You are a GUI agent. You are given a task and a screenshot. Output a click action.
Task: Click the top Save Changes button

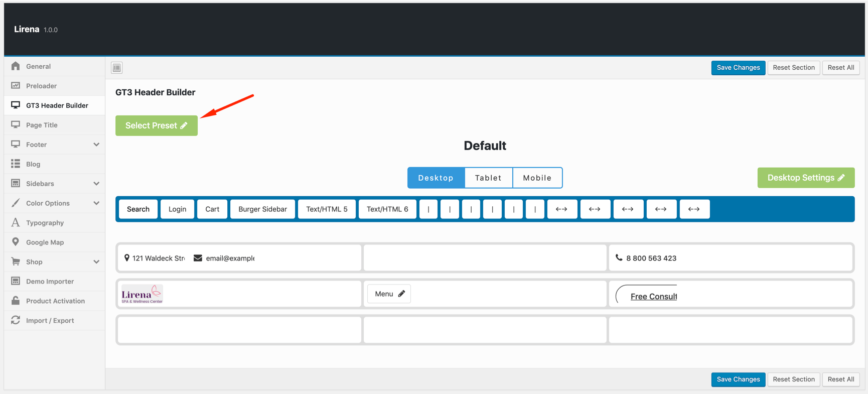pyautogui.click(x=738, y=68)
